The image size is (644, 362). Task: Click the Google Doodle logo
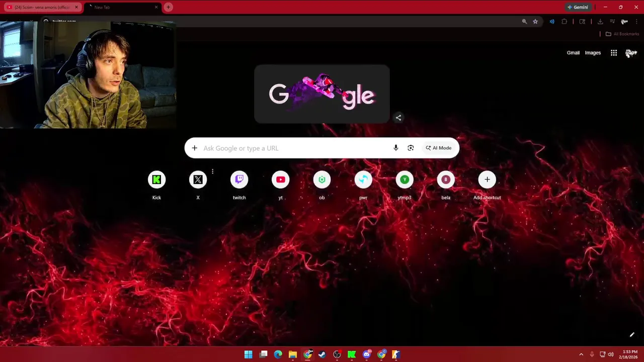tap(322, 94)
